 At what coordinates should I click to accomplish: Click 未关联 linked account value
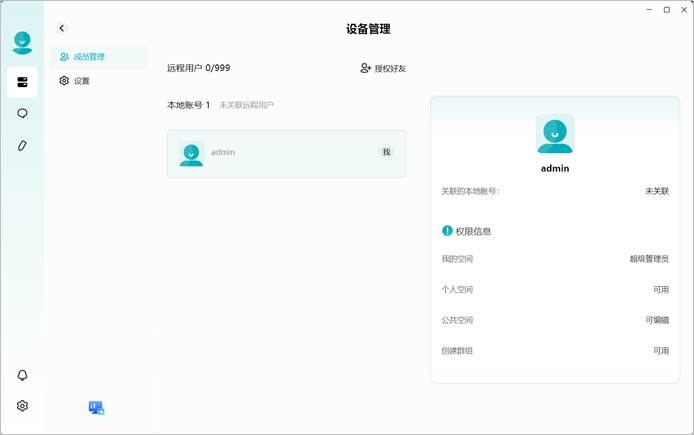(657, 191)
